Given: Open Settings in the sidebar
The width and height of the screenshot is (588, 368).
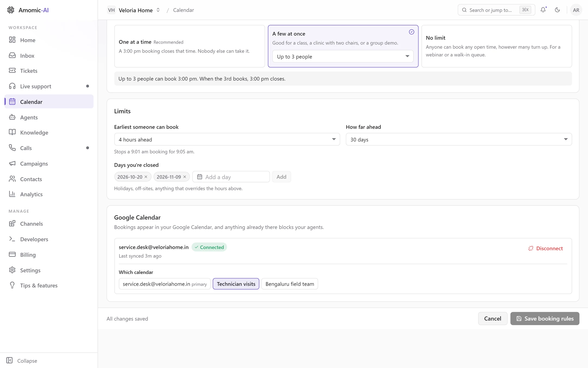Looking at the screenshot, I should 49,270.
